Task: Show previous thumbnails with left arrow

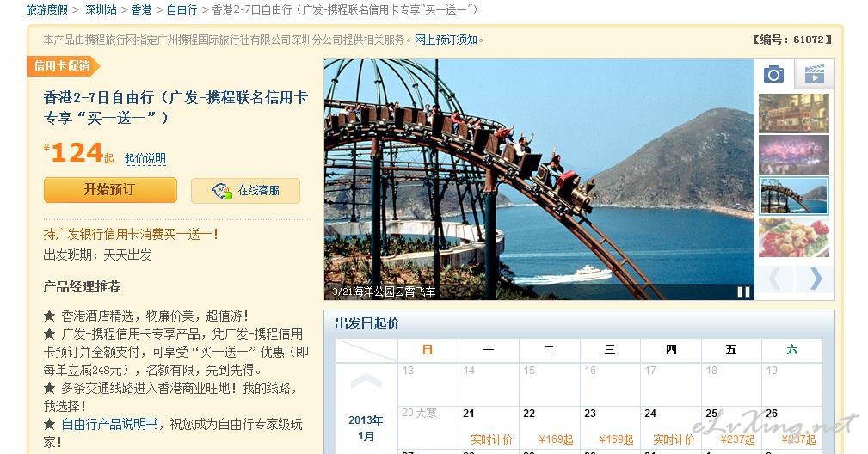Action: tap(775, 279)
